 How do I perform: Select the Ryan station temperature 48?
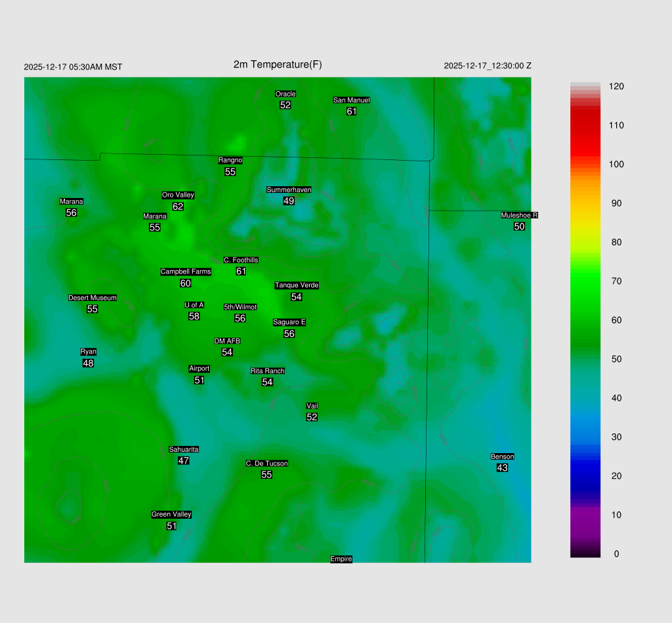(88, 363)
